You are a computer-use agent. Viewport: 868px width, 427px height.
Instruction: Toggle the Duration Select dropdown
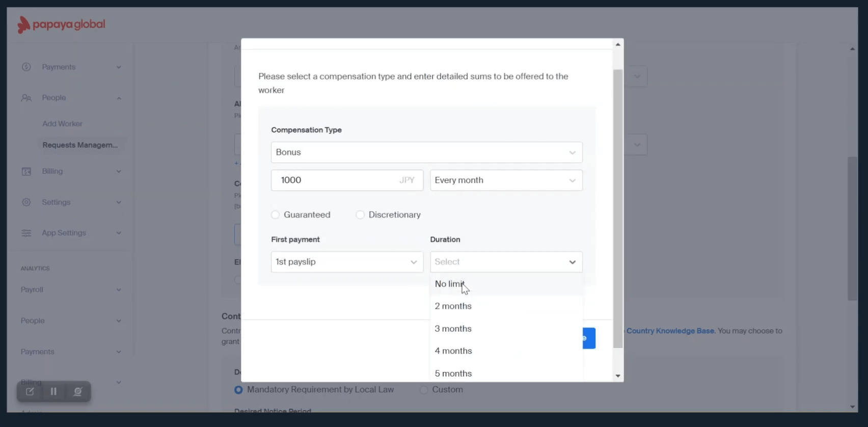tap(506, 262)
